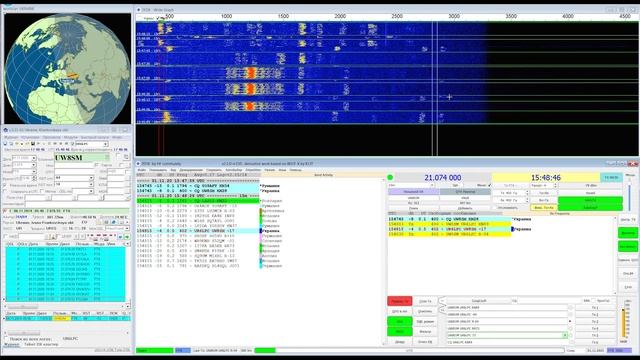Click the Rx=Tx button
Screen dimensions: 640x360
click(544, 200)
